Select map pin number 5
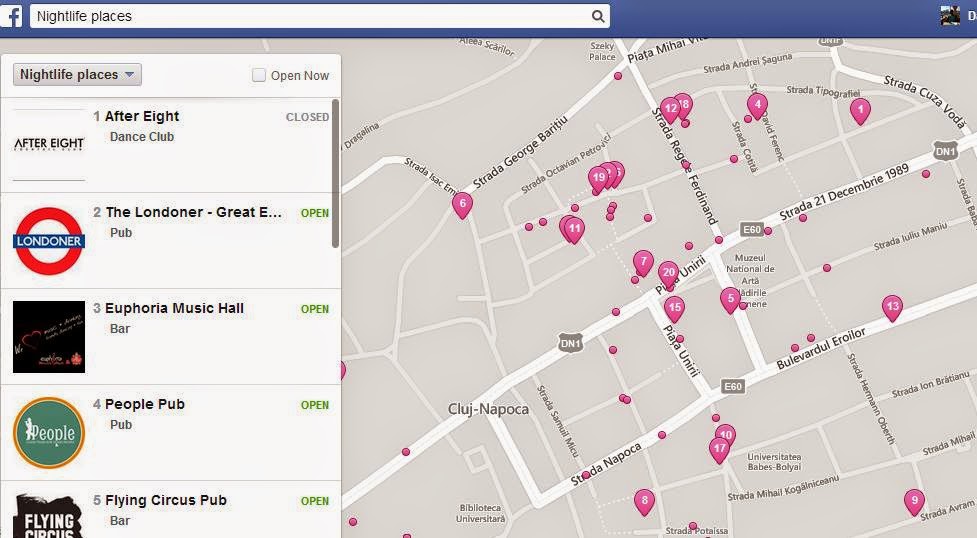The image size is (977, 538). (730, 300)
